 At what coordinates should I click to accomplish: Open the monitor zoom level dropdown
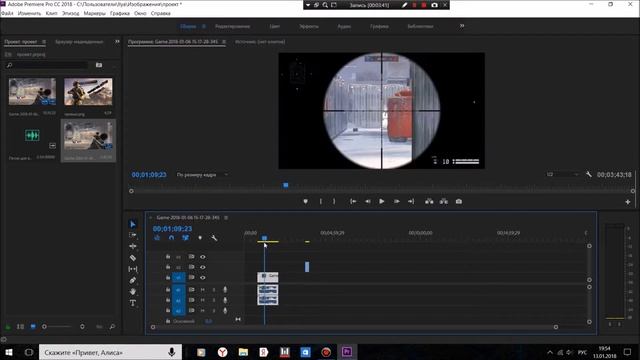pyautogui.click(x=202, y=175)
